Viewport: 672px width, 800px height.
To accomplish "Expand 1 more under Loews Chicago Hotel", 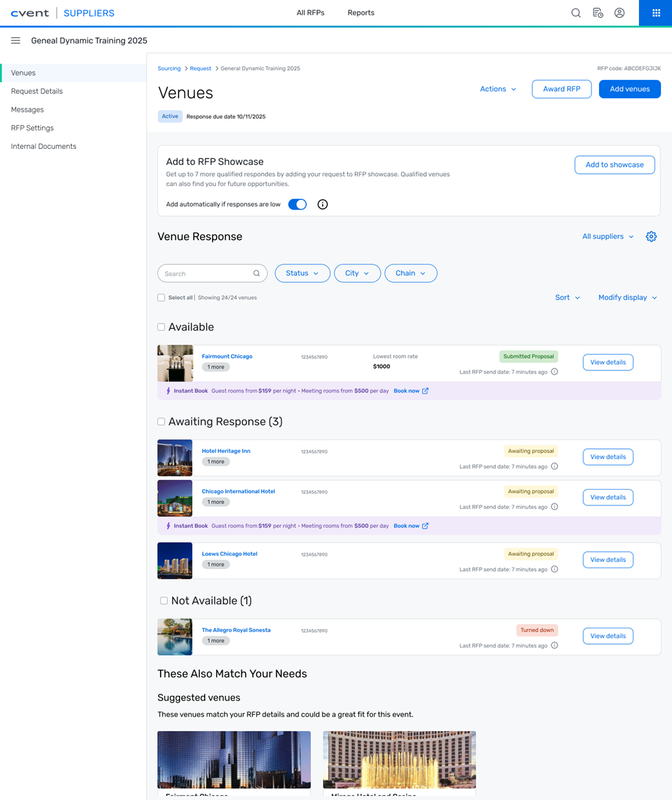I will [x=216, y=564].
